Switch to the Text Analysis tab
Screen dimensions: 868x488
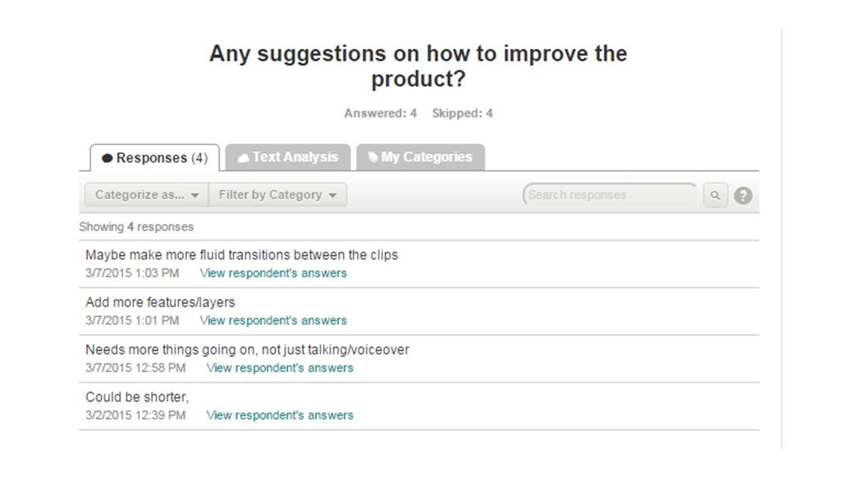[x=288, y=157]
